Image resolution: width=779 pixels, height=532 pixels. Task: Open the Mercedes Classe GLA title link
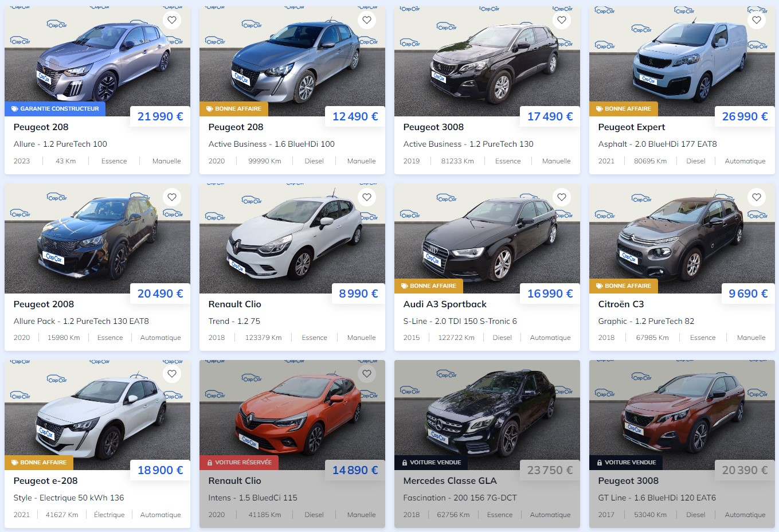point(450,481)
